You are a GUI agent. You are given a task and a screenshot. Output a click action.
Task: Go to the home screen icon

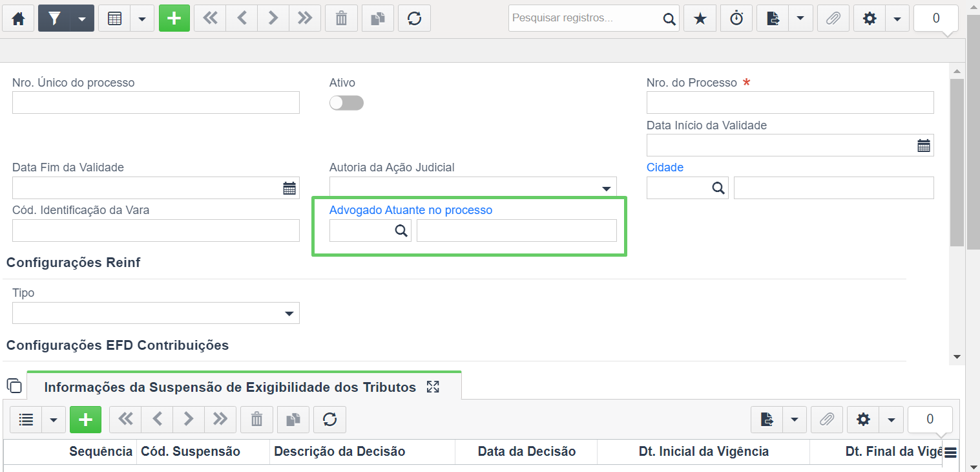19,18
